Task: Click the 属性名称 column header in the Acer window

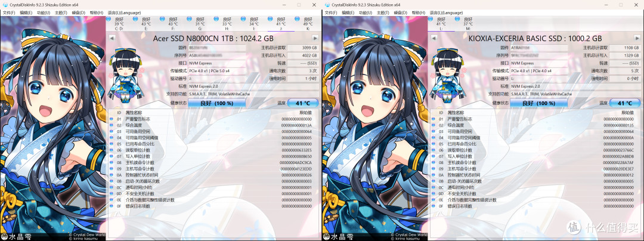Action: click(x=134, y=113)
